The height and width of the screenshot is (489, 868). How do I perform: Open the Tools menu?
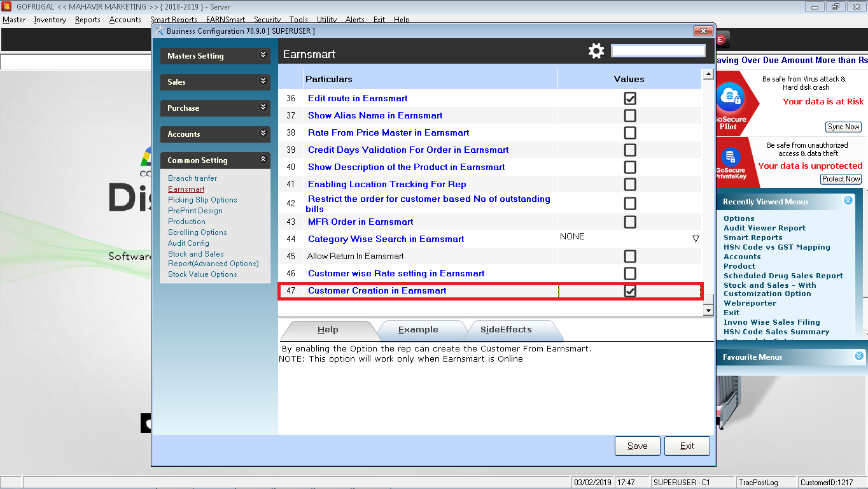(x=298, y=20)
